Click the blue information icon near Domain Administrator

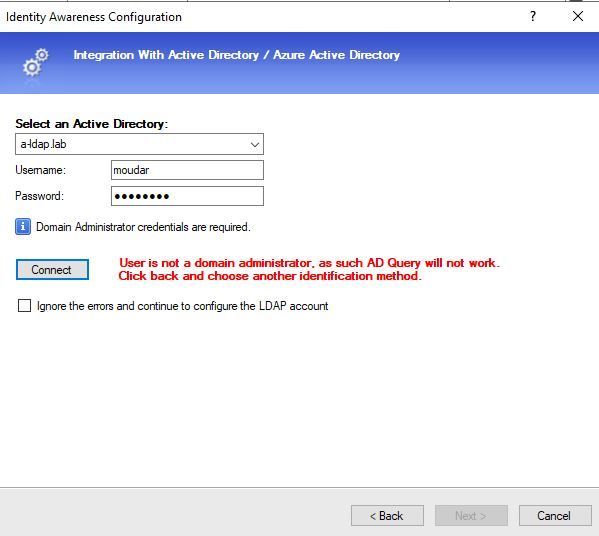(23, 227)
